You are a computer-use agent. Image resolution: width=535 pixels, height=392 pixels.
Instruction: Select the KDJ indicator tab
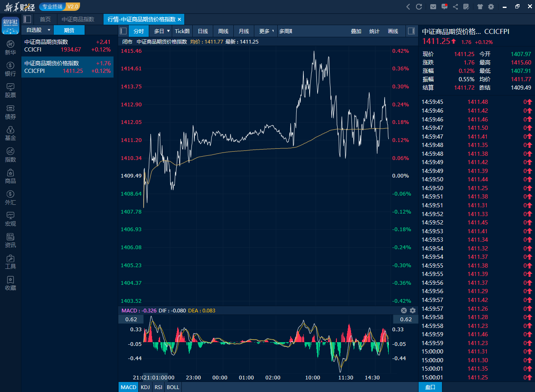pos(145,387)
